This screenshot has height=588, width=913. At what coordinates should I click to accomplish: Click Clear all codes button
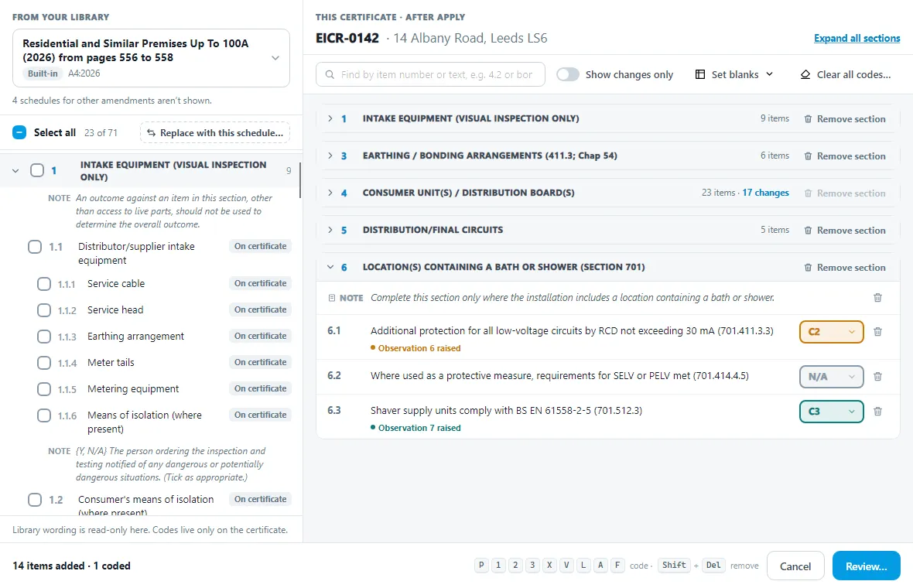pos(846,74)
